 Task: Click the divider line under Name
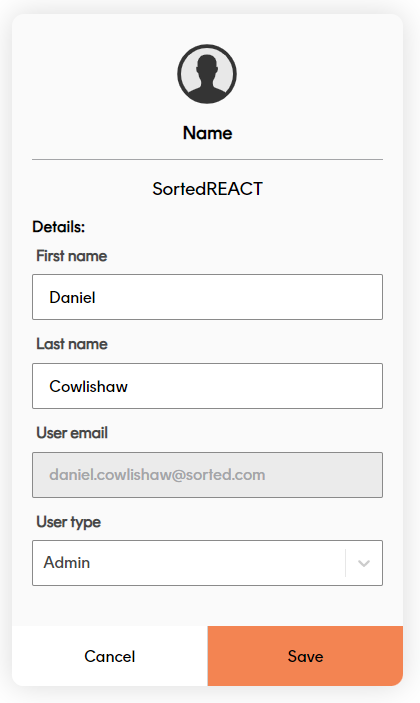point(207,159)
